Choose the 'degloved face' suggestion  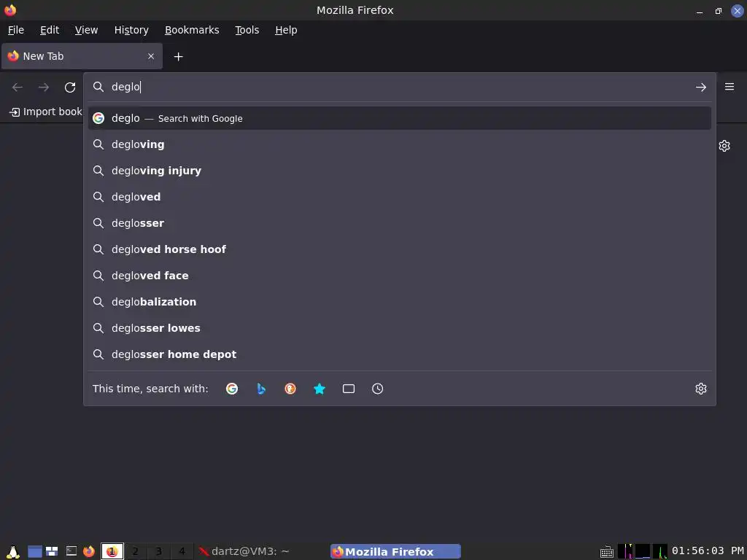click(400, 275)
